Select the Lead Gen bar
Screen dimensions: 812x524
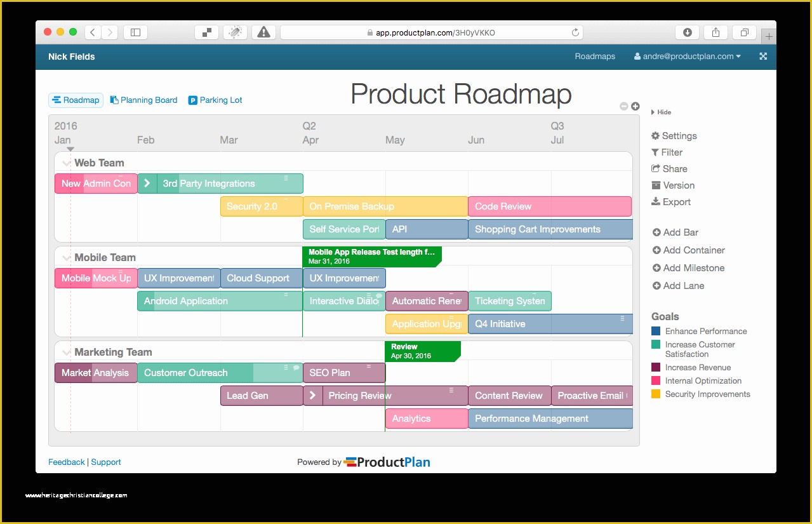[x=262, y=396]
